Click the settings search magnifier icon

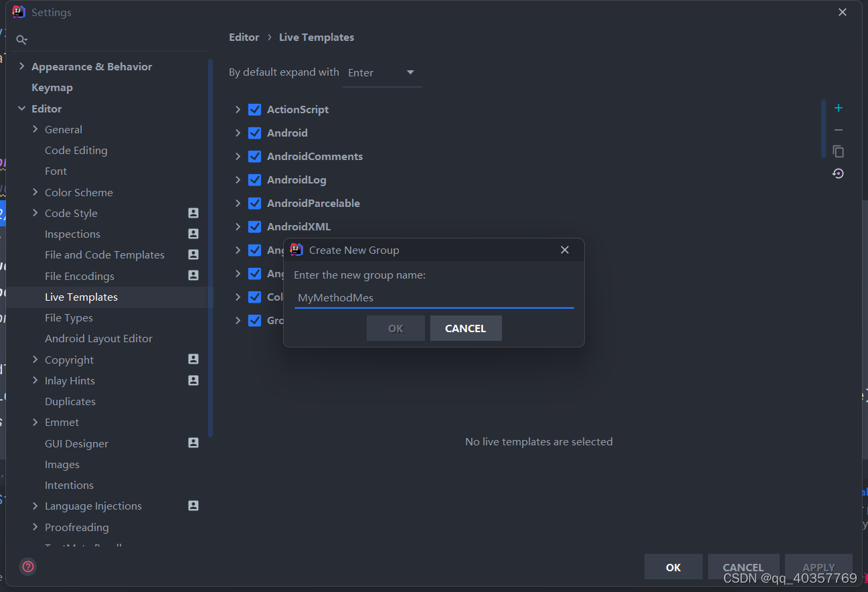coord(21,40)
